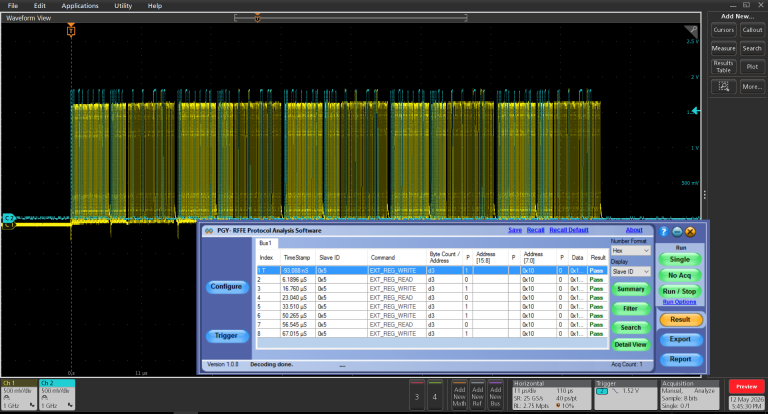
Task: Open the Number Format Hex dropdown
Action: [x=630, y=250]
